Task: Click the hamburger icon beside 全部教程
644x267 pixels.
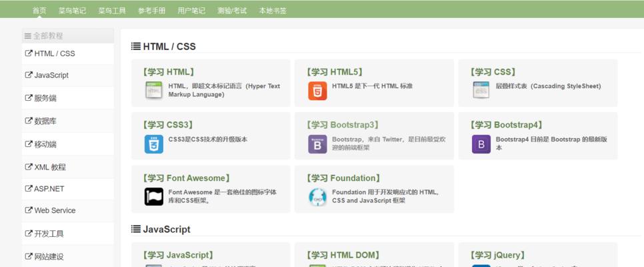Action: click(x=27, y=36)
